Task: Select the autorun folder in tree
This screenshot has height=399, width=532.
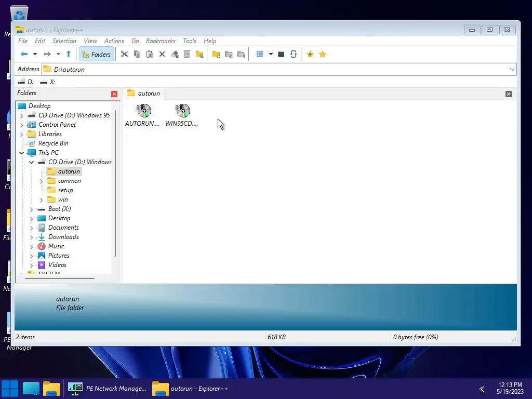Action: coord(69,171)
